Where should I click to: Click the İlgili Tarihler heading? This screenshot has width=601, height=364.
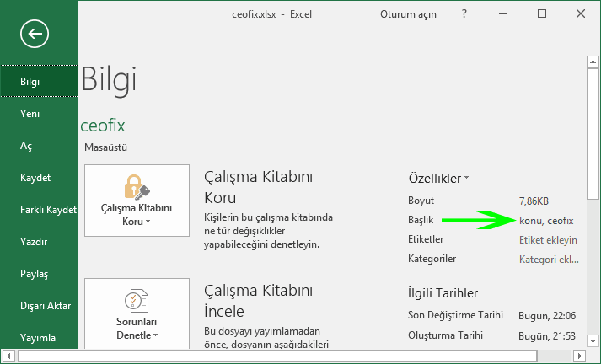443,293
